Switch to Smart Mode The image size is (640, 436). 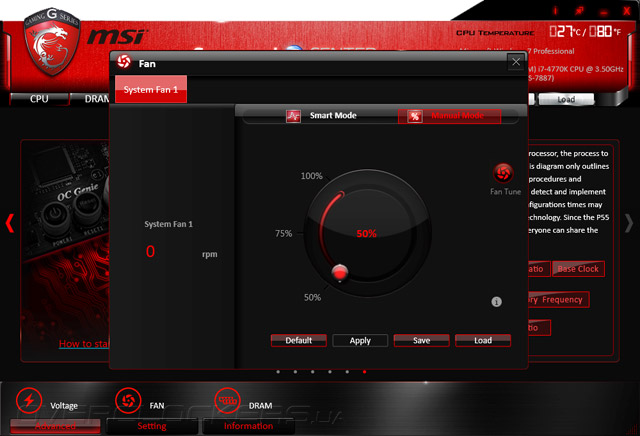(x=321, y=116)
